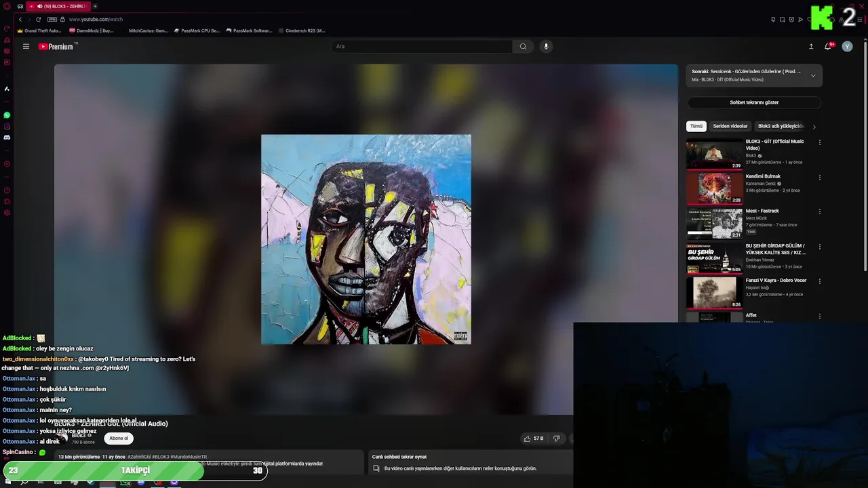Dislike the video with thumbs down
The width and height of the screenshot is (868, 488).
(556, 439)
